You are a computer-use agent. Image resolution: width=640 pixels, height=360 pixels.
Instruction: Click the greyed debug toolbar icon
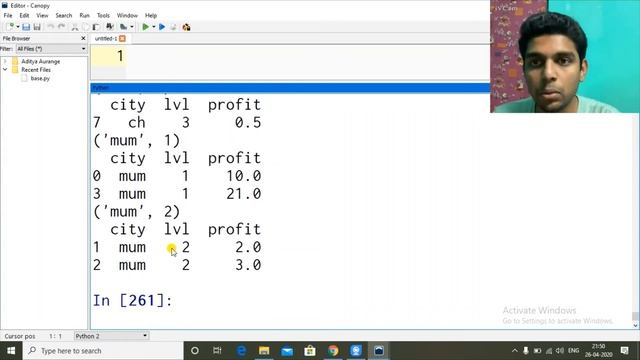point(173,27)
